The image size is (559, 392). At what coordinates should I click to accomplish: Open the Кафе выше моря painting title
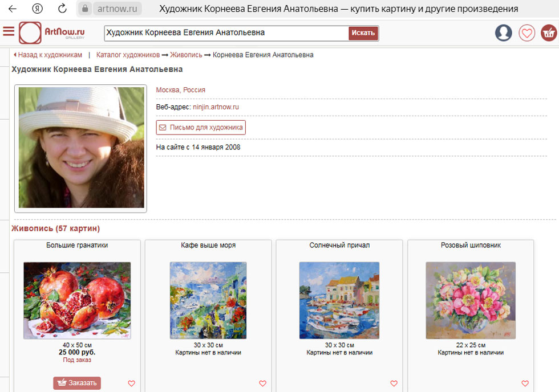208,245
